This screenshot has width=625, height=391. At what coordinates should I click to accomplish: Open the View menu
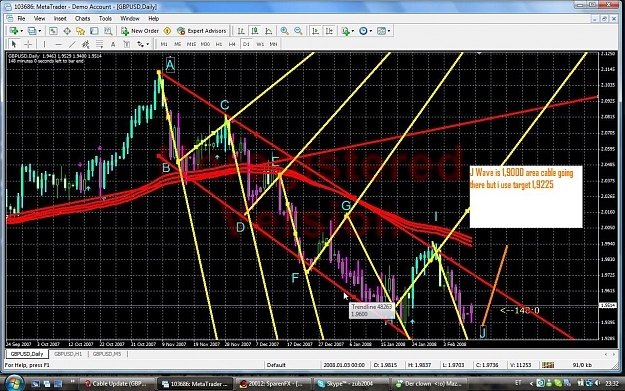point(39,18)
